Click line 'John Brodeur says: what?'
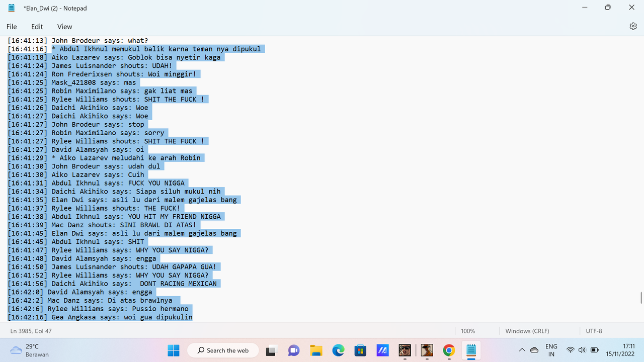 tap(78, 41)
